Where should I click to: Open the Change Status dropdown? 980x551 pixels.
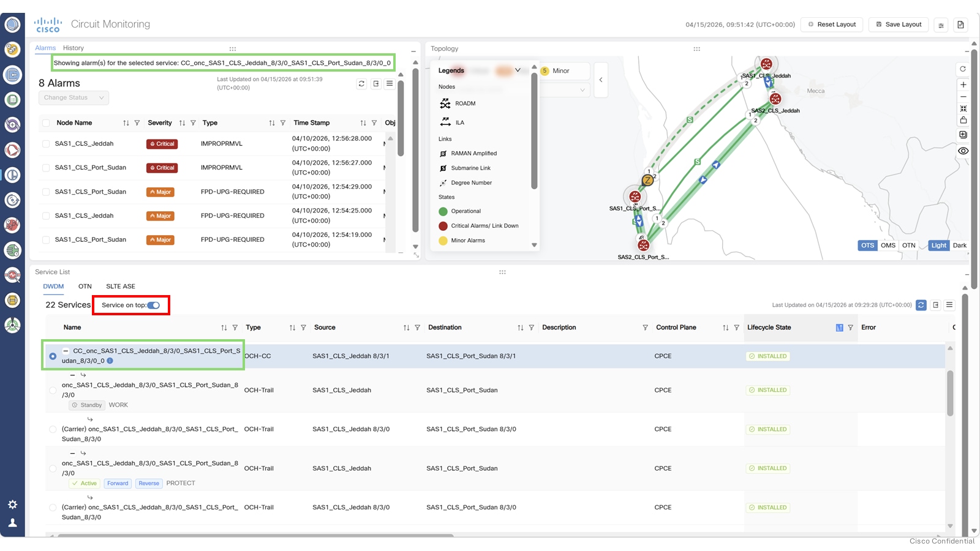pos(73,97)
